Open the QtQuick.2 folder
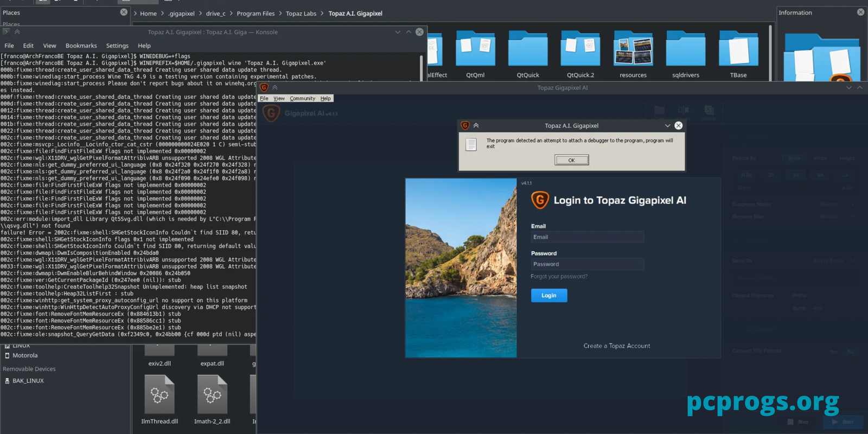Viewport: 868px width, 434px height. click(580, 54)
